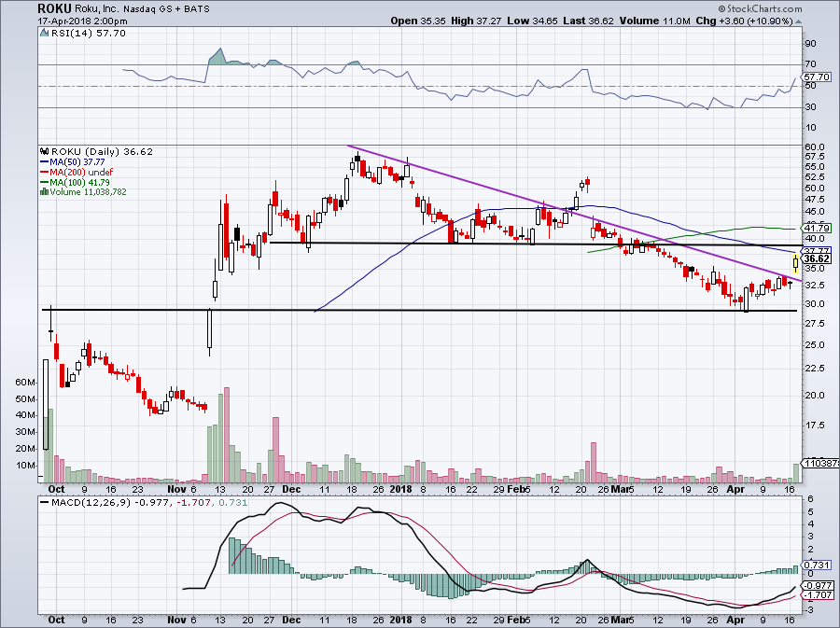
Task: Click the bold 36.62 last-price tag on axis
Action: [818, 258]
